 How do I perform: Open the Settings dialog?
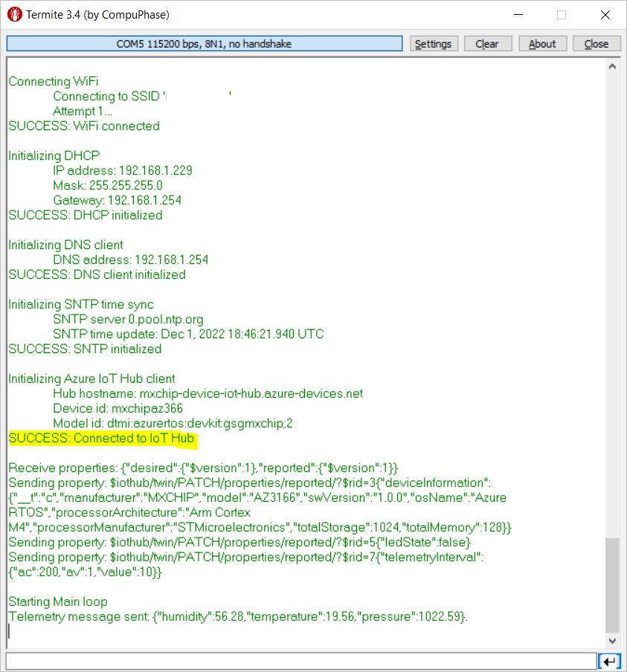pos(434,44)
